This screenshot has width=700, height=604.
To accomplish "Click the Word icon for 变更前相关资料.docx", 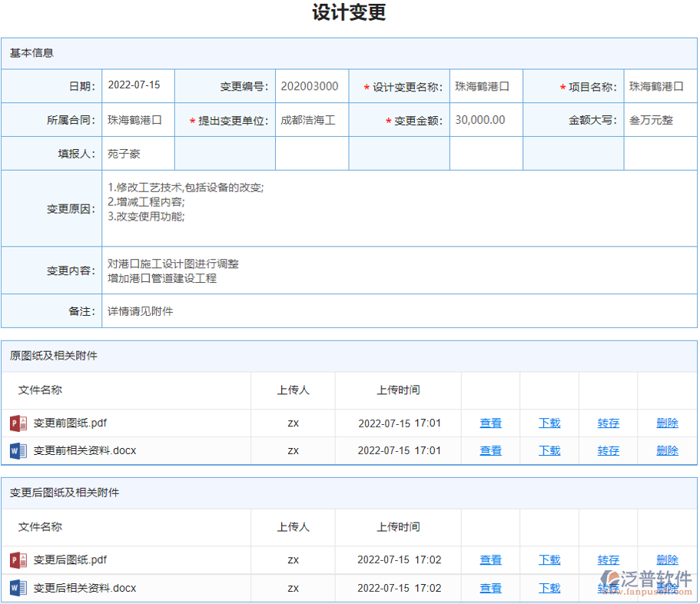I will click(x=17, y=450).
